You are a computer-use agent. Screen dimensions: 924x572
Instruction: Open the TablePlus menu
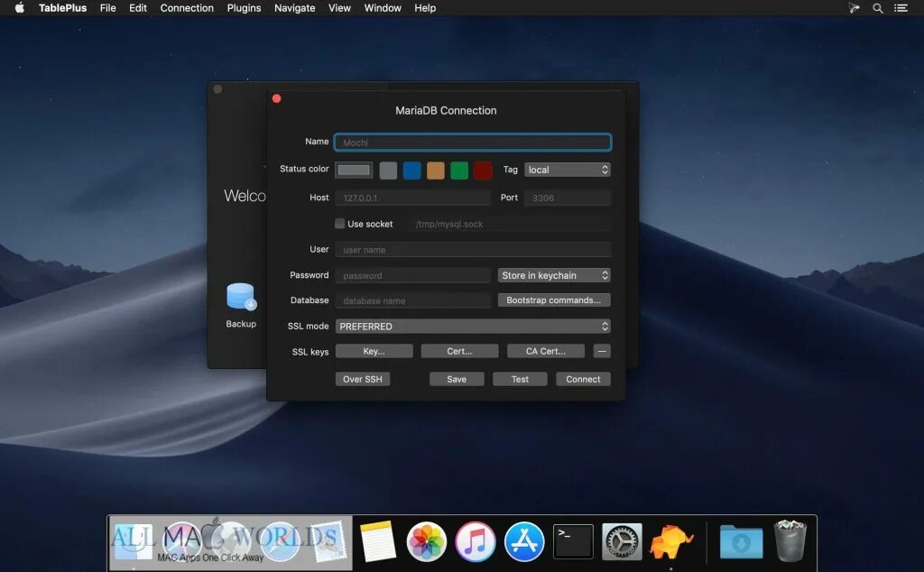(62, 7)
